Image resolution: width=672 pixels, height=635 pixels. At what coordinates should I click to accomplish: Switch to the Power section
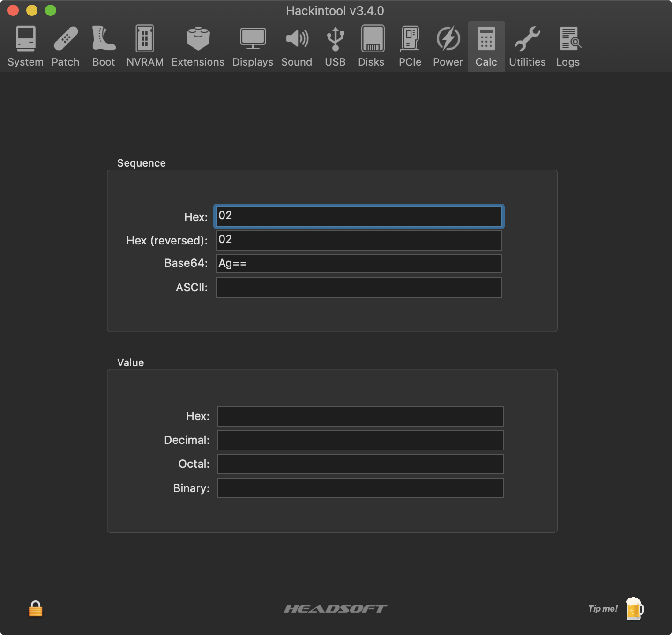(448, 46)
